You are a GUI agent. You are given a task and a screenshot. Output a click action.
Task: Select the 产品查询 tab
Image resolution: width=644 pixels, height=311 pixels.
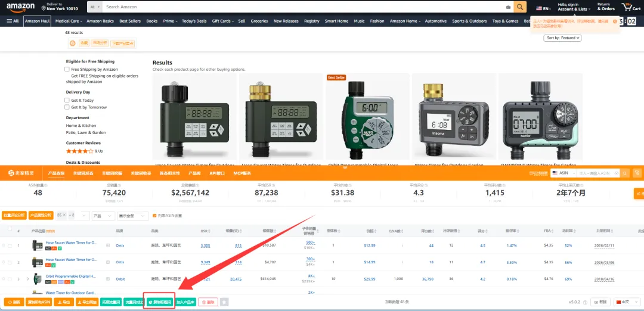point(56,173)
